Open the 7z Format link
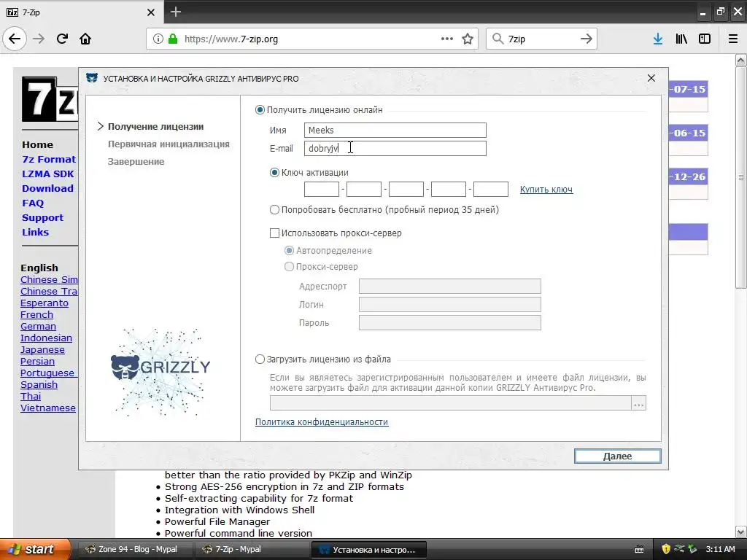This screenshot has height=560, width=747. tap(49, 160)
